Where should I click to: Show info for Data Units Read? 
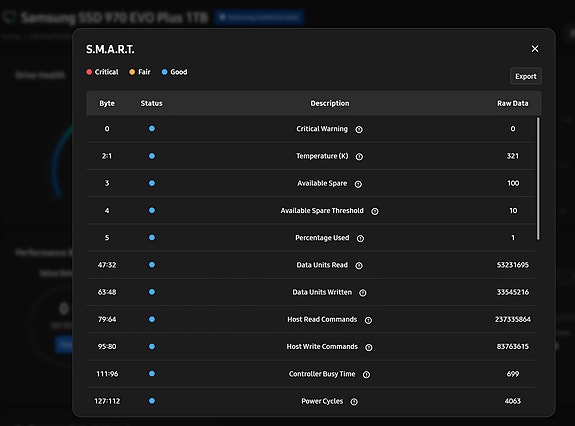coord(359,265)
